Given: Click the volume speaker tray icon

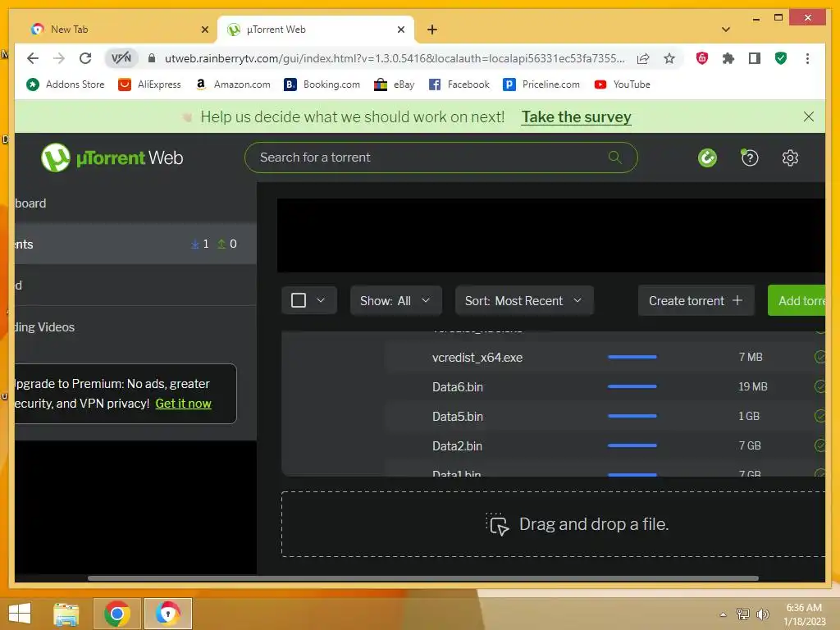Looking at the screenshot, I should tap(762, 614).
